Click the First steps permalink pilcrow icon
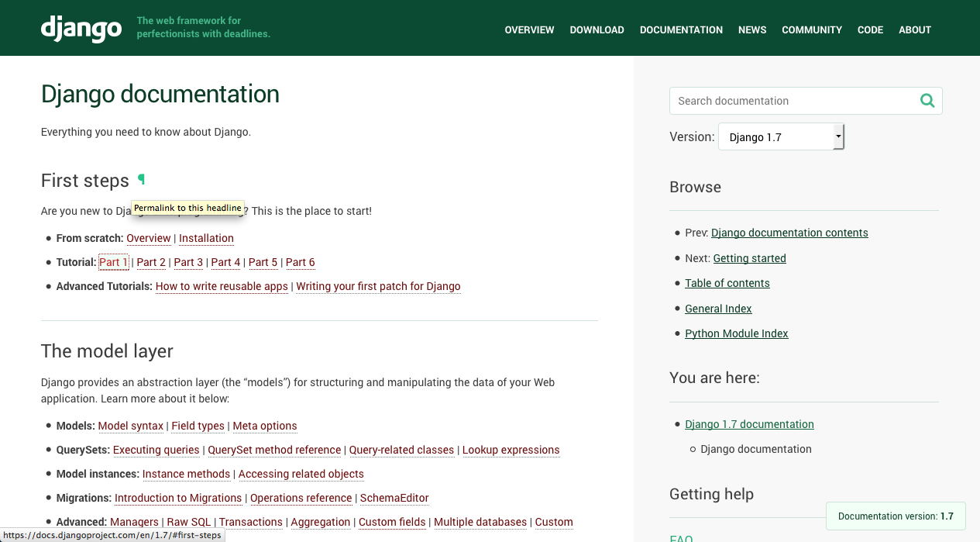 [x=141, y=180]
